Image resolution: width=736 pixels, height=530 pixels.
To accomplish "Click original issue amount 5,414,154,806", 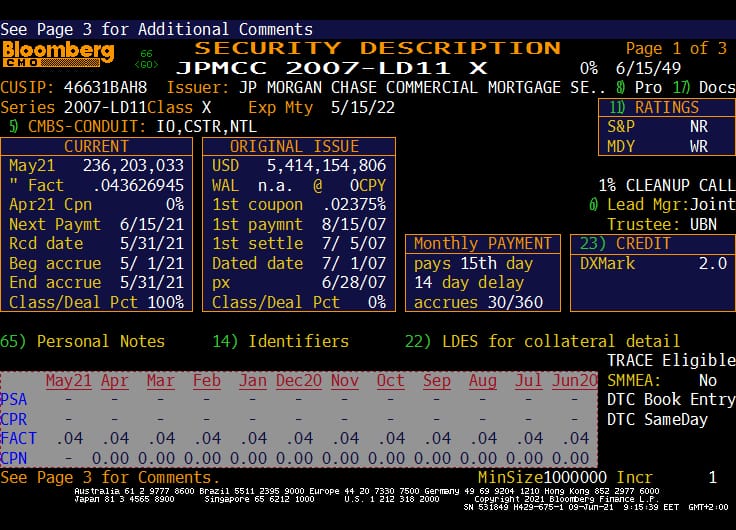I will 326,166.
